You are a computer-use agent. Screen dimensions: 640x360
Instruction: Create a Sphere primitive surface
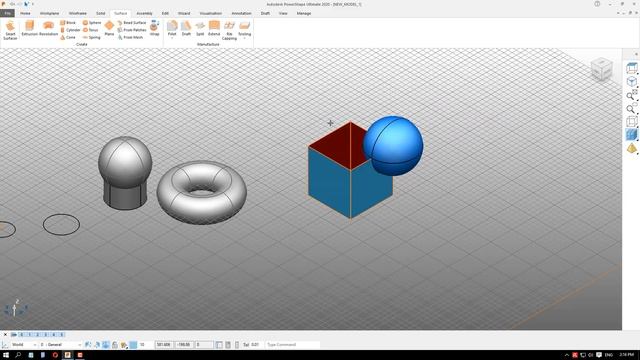[92, 23]
